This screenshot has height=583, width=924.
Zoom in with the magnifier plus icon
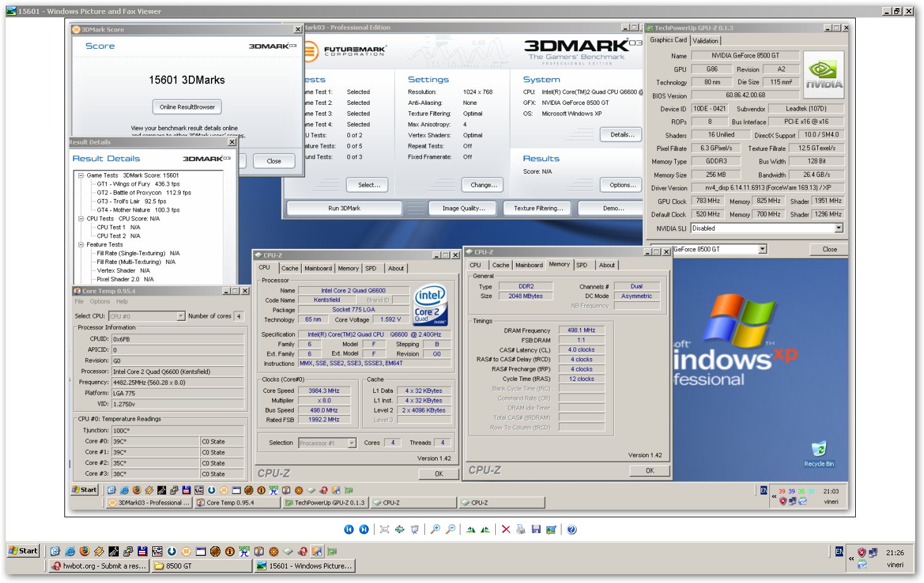[x=435, y=529]
